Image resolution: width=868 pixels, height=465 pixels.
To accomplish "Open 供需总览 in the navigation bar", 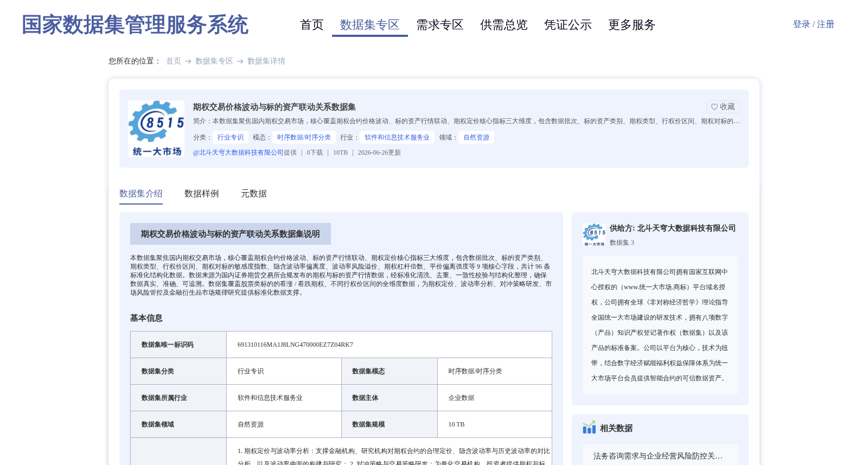I will pos(504,25).
